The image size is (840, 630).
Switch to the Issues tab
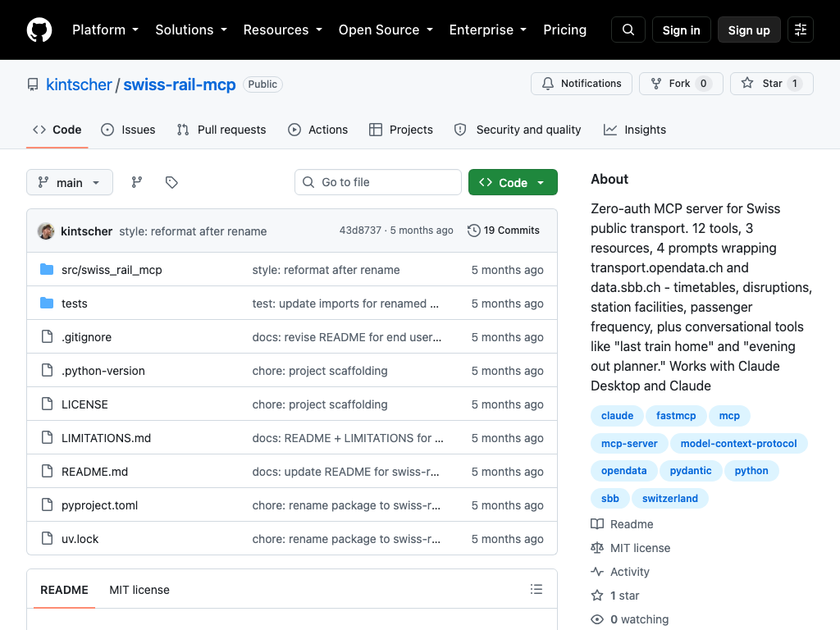(129, 130)
